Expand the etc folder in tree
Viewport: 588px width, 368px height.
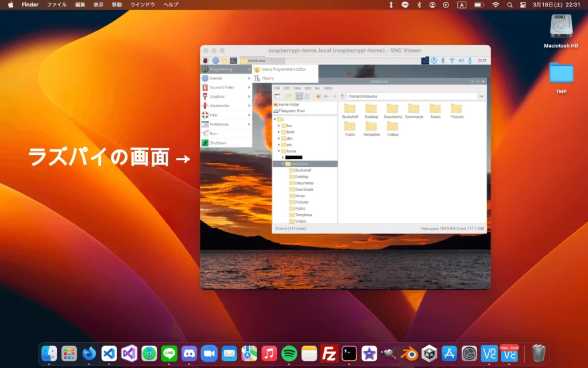tap(278, 145)
